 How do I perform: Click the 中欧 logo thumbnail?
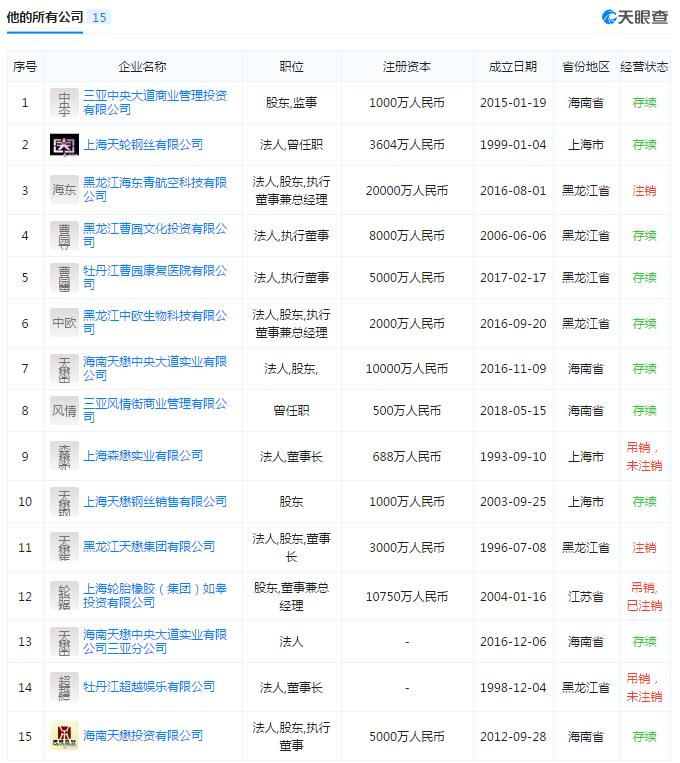click(x=64, y=323)
